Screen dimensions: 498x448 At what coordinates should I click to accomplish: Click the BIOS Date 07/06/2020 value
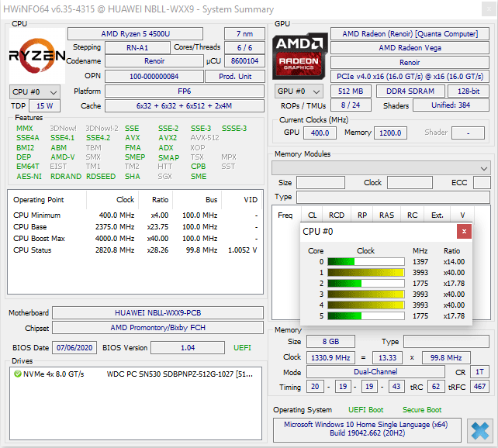coord(74,348)
